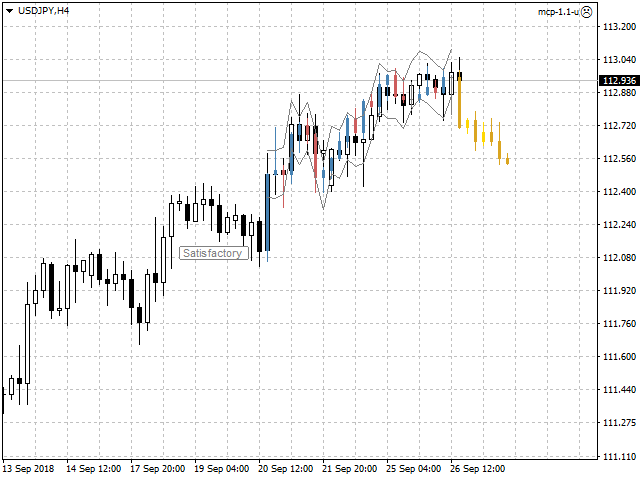640x480 pixels.
Task: Click the 19 Sep 04:00 time label
Action: click(x=221, y=468)
